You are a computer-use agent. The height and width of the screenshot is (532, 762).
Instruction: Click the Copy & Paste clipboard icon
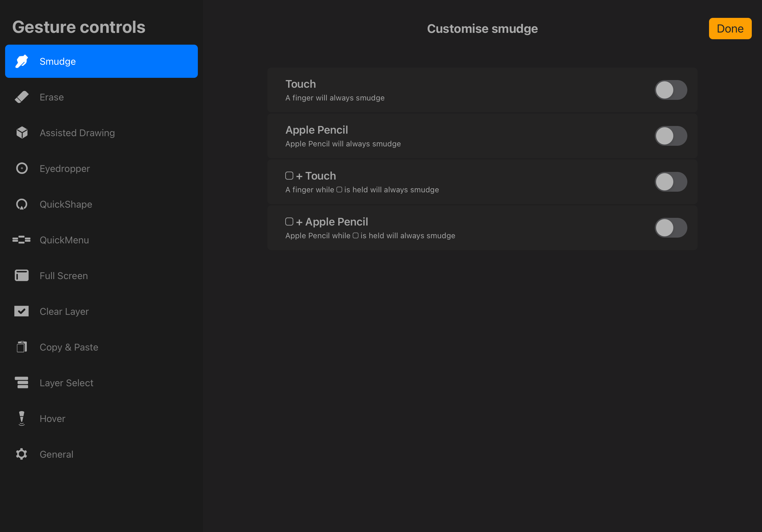click(22, 347)
